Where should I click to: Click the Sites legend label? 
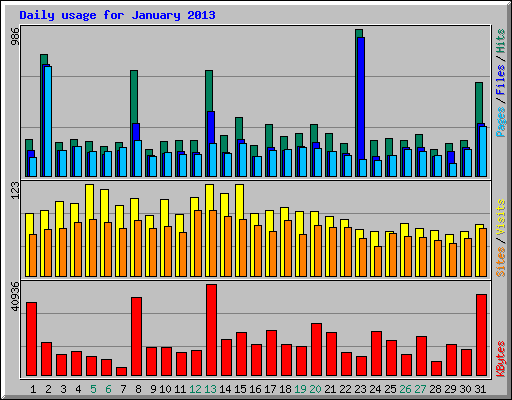501,262
